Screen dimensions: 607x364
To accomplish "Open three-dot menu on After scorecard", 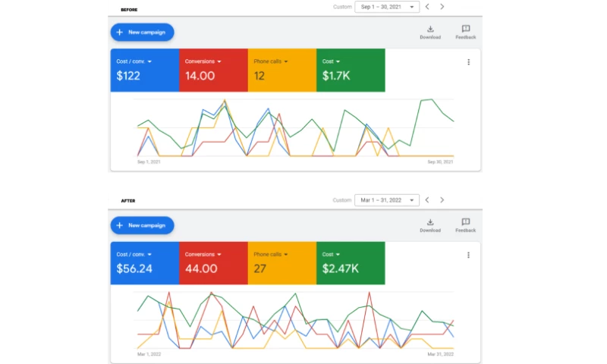I will [x=468, y=255].
